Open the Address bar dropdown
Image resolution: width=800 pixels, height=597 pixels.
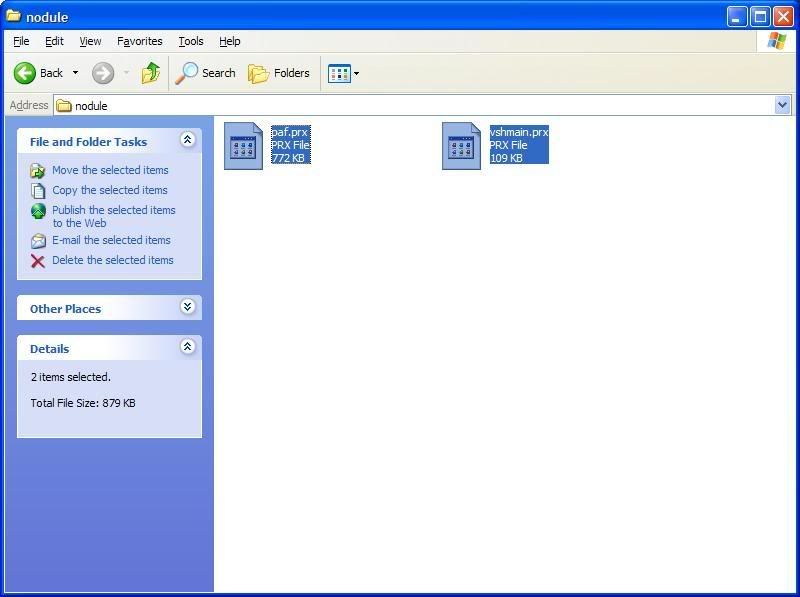tap(782, 106)
